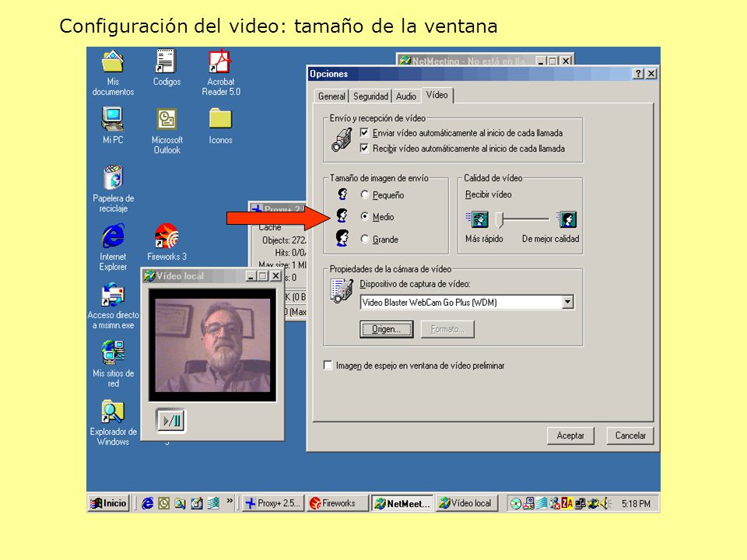
Task: Open the Acceso directo a msimn.exe shortcut
Action: coord(113,306)
